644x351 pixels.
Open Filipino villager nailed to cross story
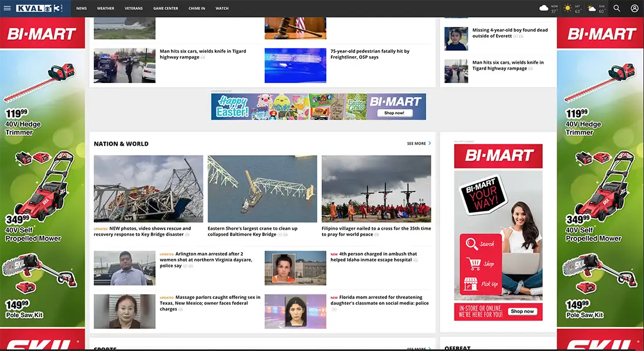376,232
